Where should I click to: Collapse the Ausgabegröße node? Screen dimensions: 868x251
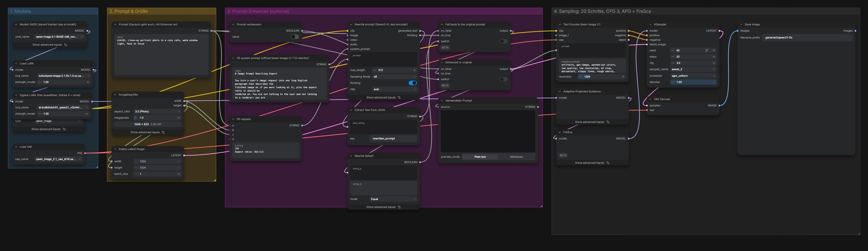pos(115,95)
